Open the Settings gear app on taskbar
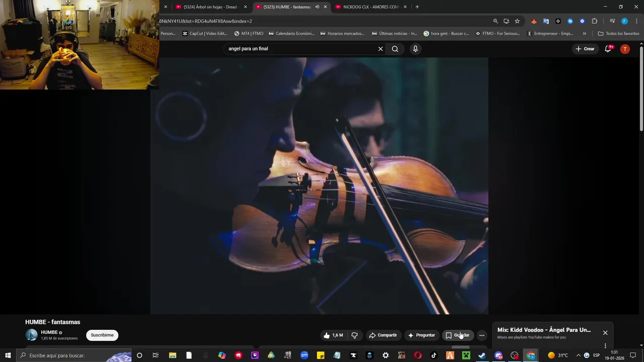Screen dimensions: 644x362 [385, 355]
